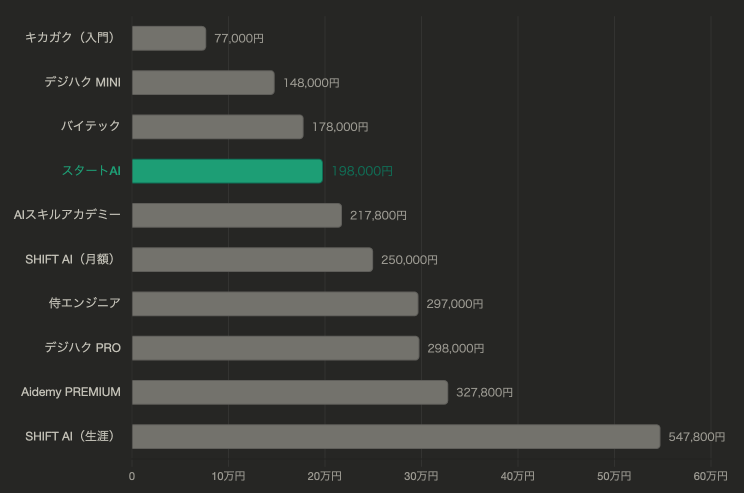The image size is (744, 493).
Task: Click the デジハク PRO bar
Action: point(275,347)
